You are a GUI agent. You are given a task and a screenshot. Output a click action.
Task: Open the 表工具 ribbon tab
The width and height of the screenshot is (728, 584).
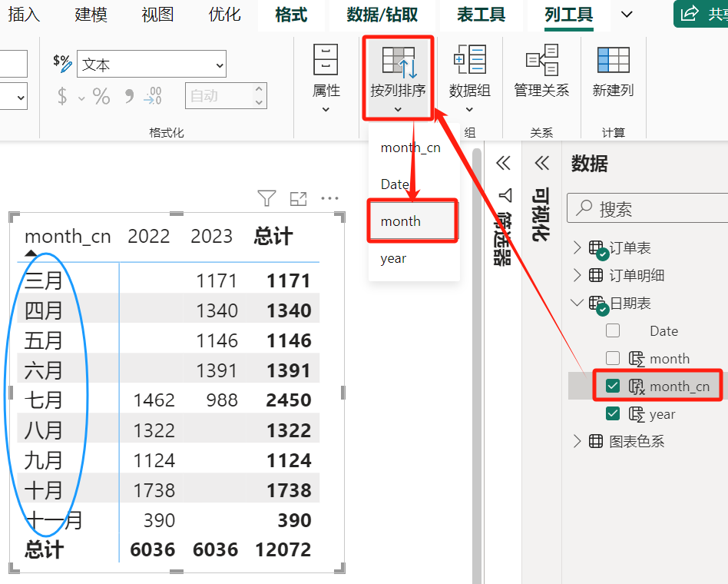click(481, 15)
